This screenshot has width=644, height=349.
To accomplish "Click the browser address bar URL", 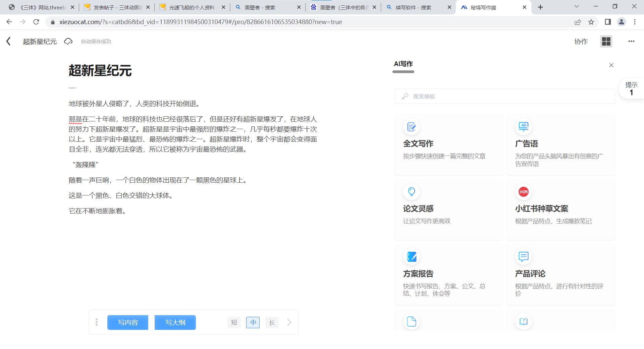I will [201, 22].
